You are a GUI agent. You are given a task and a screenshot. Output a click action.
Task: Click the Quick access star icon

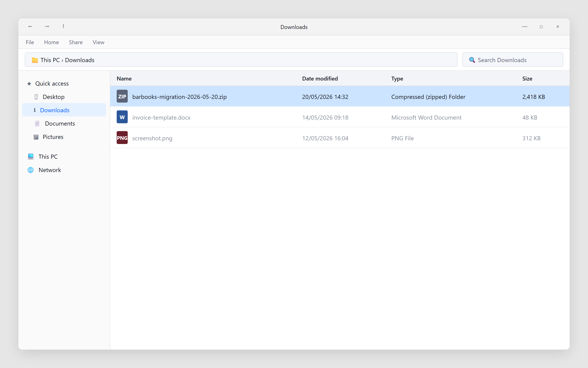click(x=29, y=83)
